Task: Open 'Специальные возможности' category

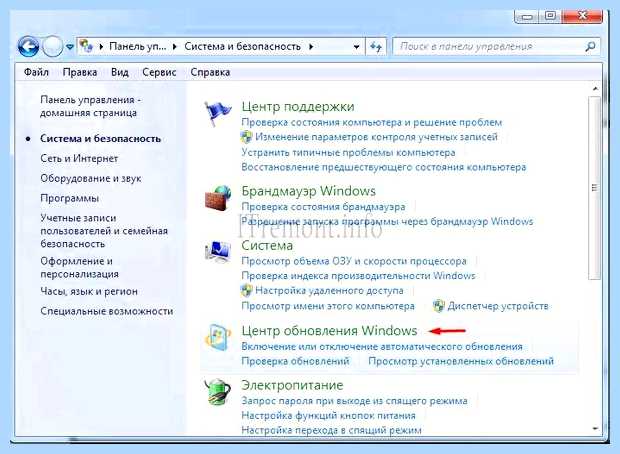Action: pos(106,311)
